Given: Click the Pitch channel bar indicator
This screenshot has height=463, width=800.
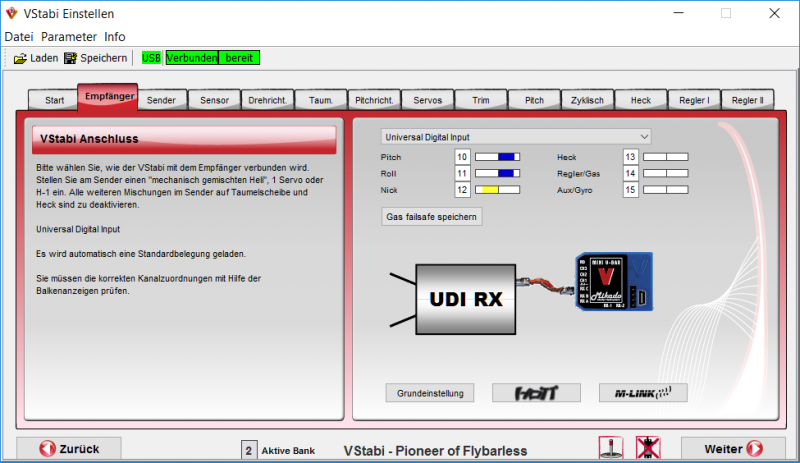Looking at the screenshot, I should (x=497, y=157).
